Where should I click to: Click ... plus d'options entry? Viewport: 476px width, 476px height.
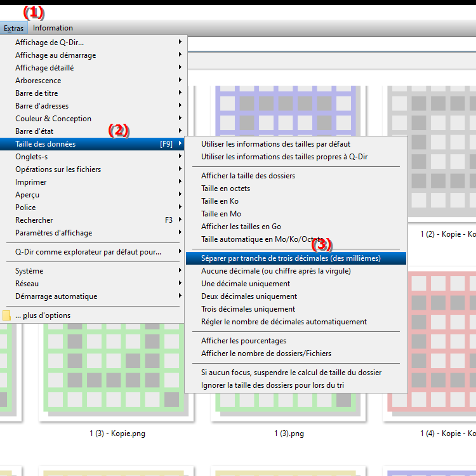92,315
